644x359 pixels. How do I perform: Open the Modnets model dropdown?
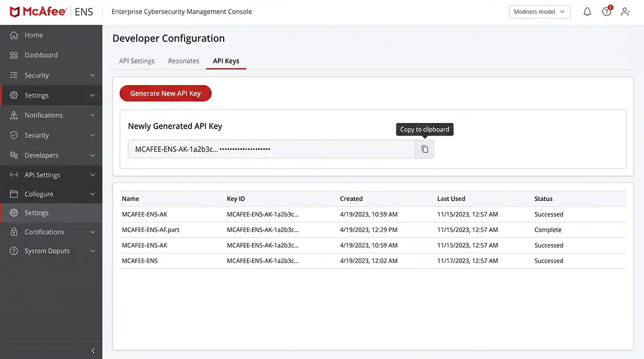point(539,12)
